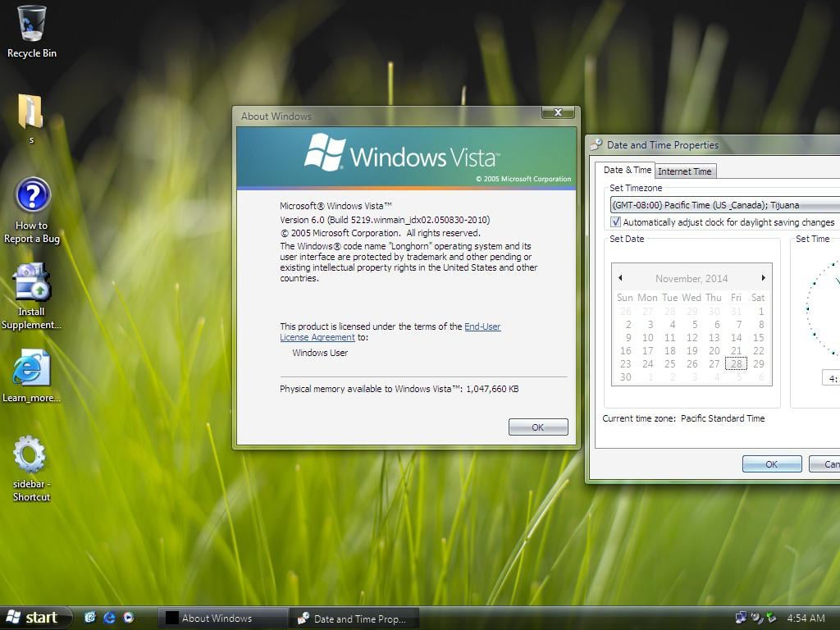Viewport: 840px width, 630px height.
Task: Click the network computers tray icon
Action: [x=741, y=618]
